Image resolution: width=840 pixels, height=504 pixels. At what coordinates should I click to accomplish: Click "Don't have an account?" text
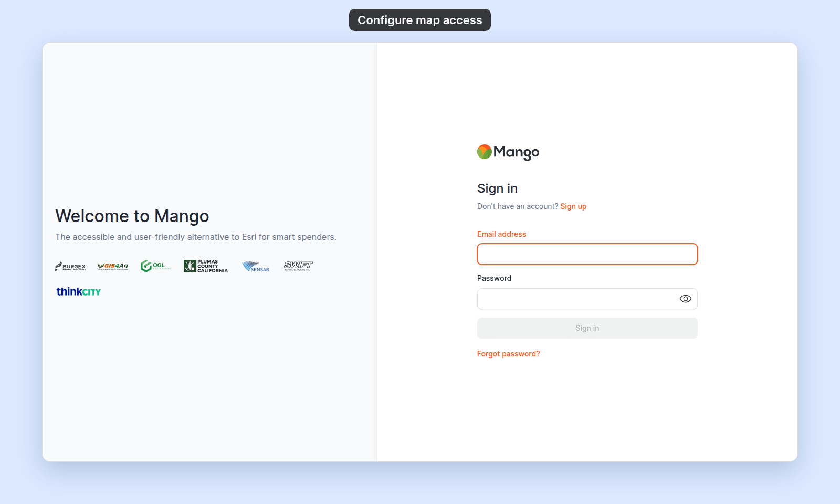tap(518, 206)
